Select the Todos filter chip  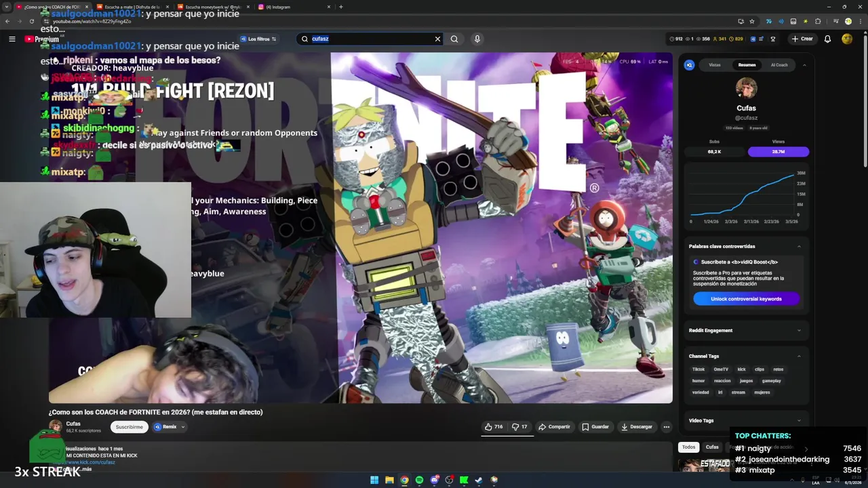pos(689,447)
